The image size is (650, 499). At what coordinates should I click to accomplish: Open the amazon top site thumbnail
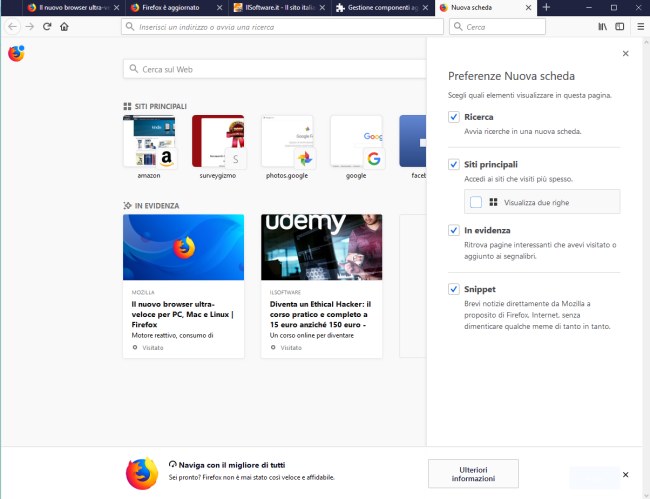[x=149, y=141]
